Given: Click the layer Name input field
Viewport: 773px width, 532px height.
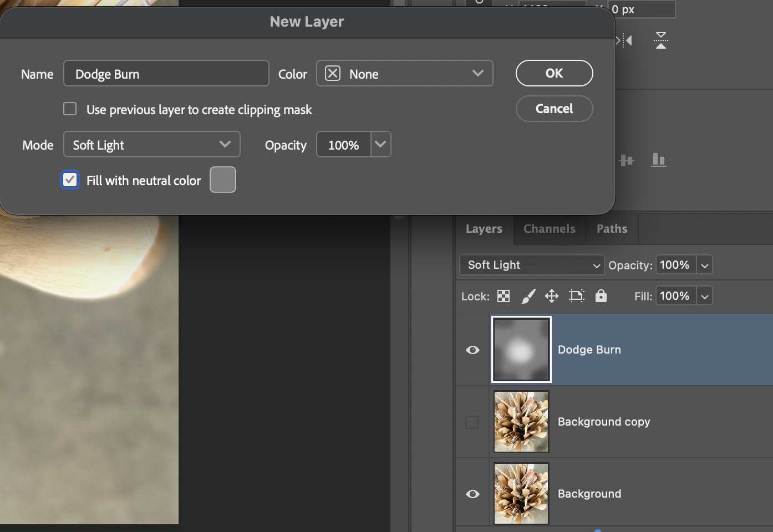Looking at the screenshot, I should click(166, 73).
